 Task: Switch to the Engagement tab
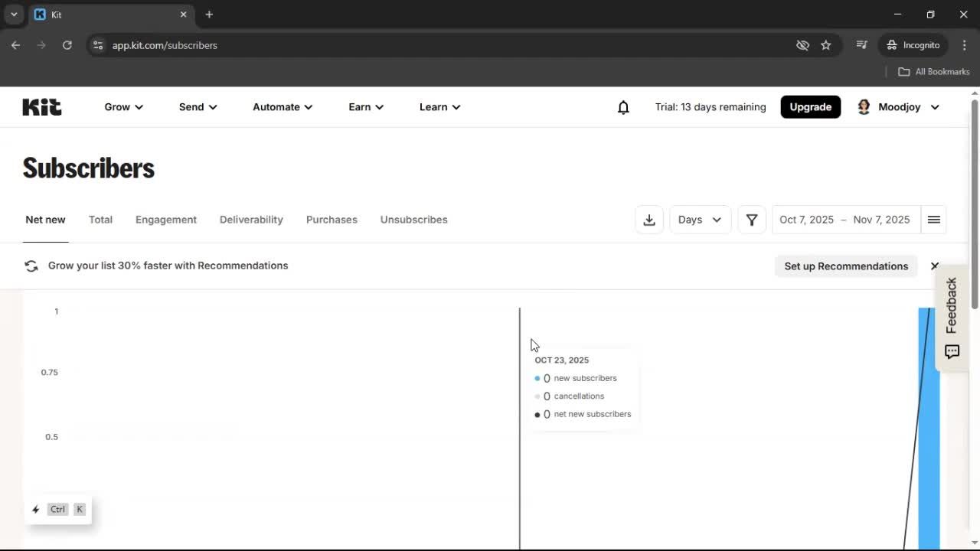[x=165, y=220]
